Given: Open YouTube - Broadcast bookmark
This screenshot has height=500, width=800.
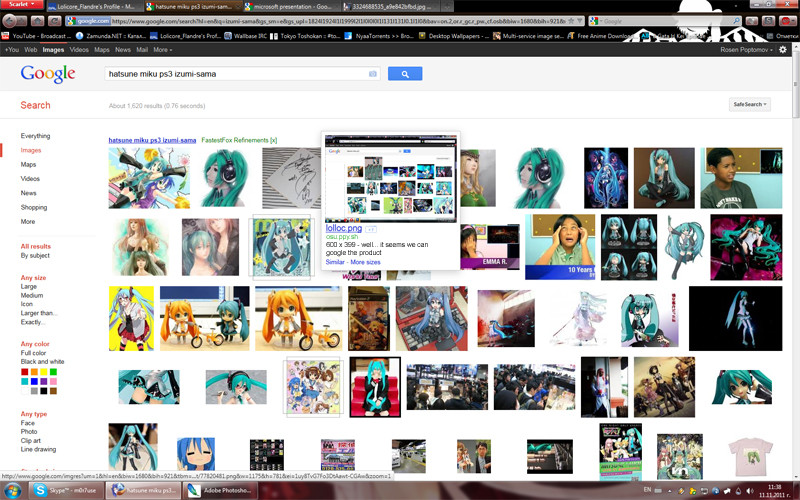Looking at the screenshot, I should [36, 36].
